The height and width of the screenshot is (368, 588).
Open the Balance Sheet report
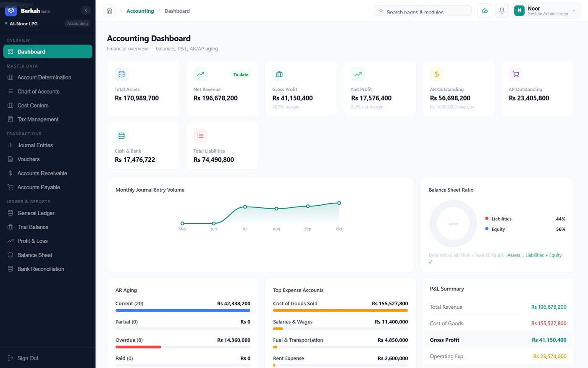coord(47,255)
